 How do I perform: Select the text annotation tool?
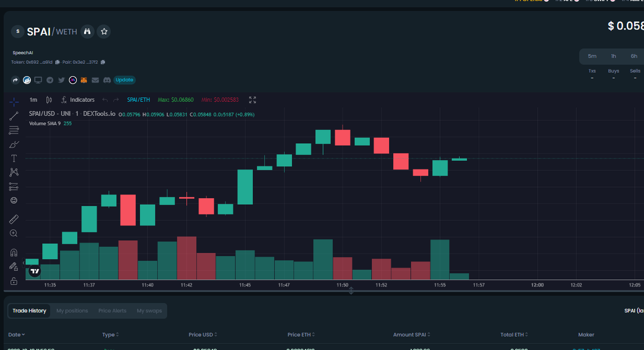pos(14,158)
